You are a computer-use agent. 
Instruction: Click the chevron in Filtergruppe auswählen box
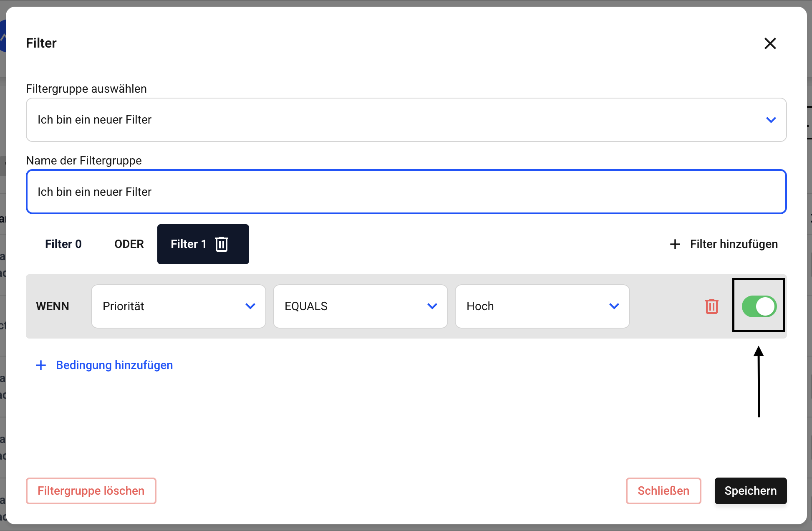[771, 120]
